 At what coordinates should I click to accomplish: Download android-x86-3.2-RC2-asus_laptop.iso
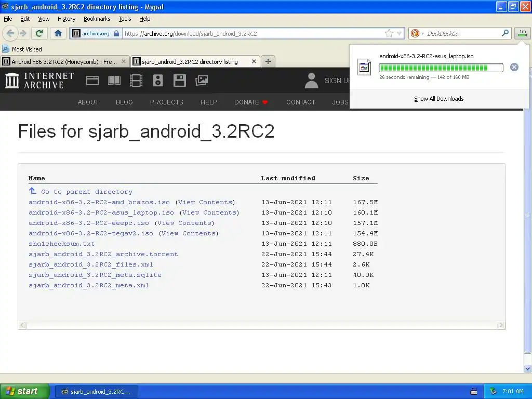click(101, 212)
